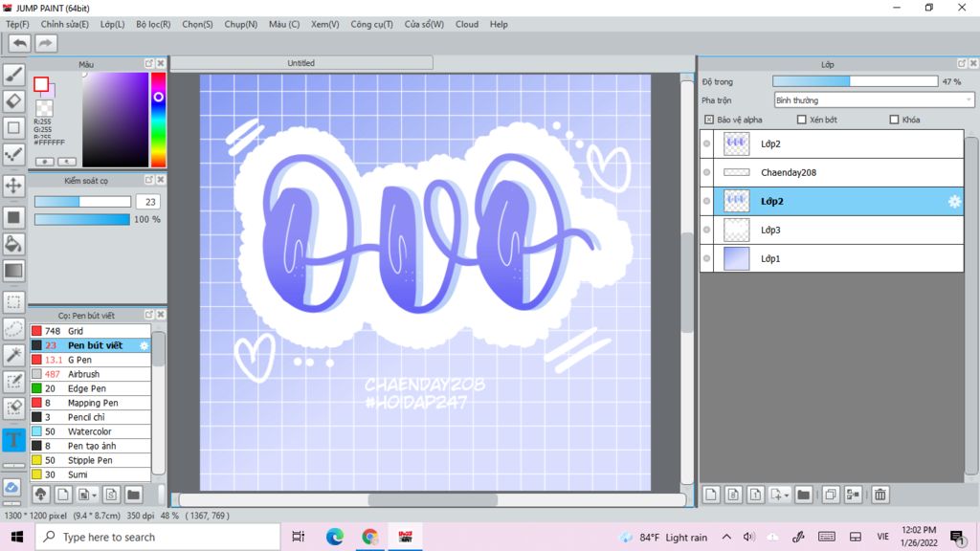Open Chỉnh sửa(E) menu
The height and width of the screenshot is (551, 980).
pos(64,24)
